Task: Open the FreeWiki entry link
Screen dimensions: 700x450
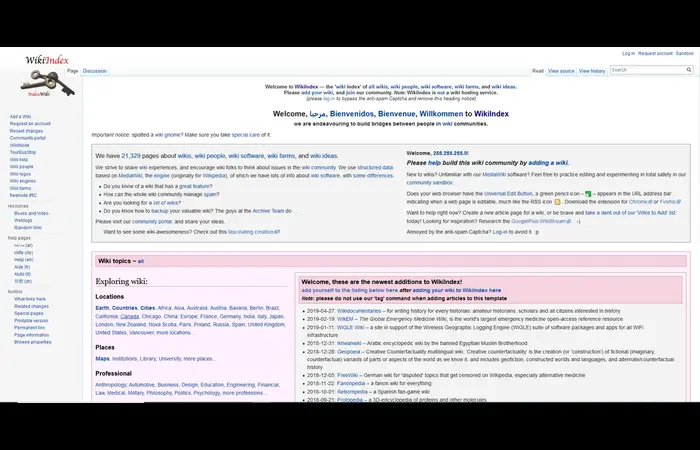Action: point(347,375)
